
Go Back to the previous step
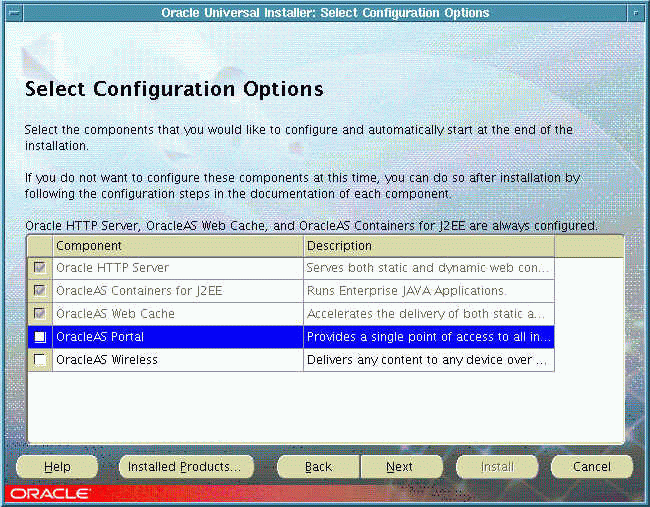tap(318, 467)
